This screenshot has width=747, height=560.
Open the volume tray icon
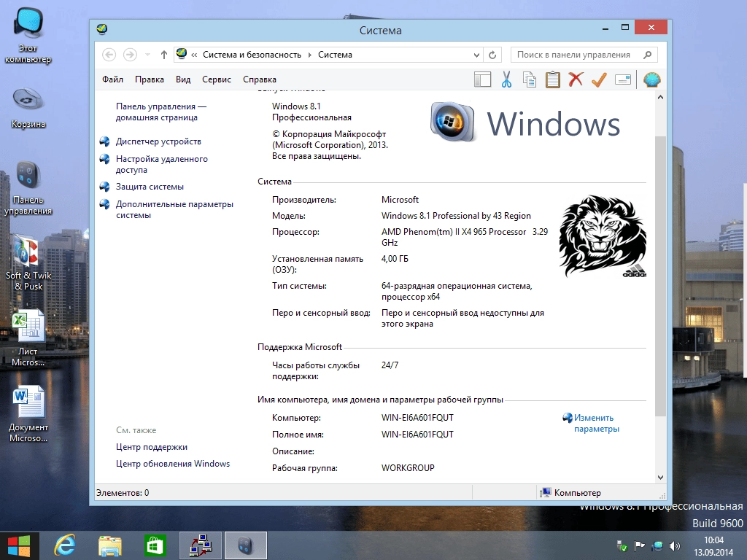pos(675,545)
